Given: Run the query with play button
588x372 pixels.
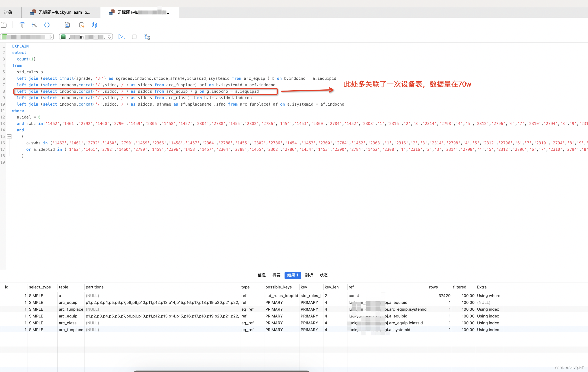Looking at the screenshot, I should 120,37.
